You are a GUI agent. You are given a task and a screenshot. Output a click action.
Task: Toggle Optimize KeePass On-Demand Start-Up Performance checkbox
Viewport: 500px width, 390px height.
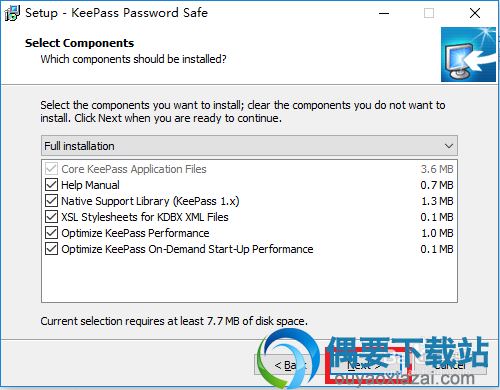[x=51, y=249]
